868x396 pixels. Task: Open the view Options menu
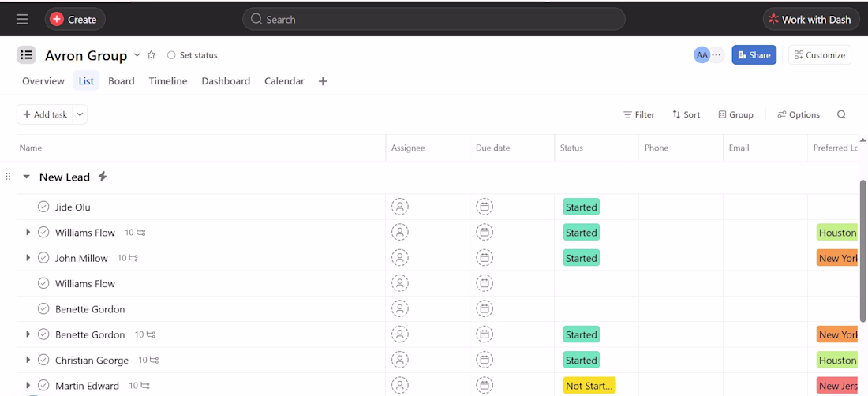pos(799,114)
